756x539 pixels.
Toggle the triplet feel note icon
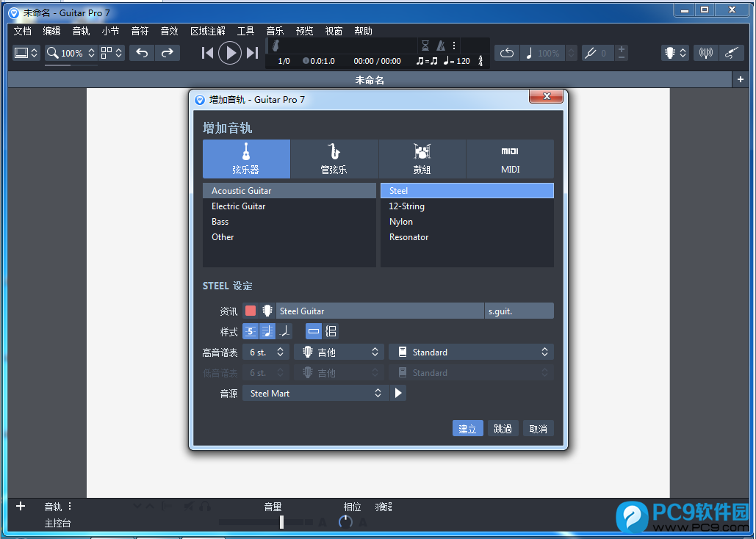[427, 61]
